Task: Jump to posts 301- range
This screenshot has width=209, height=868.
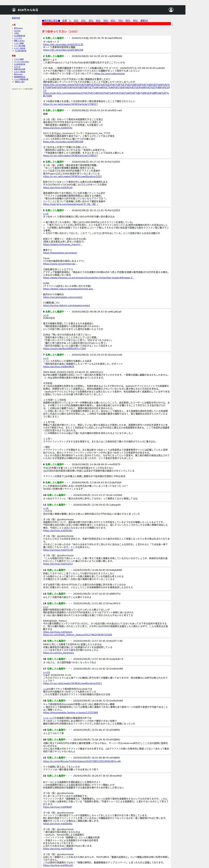Action: [x=91, y=21]
